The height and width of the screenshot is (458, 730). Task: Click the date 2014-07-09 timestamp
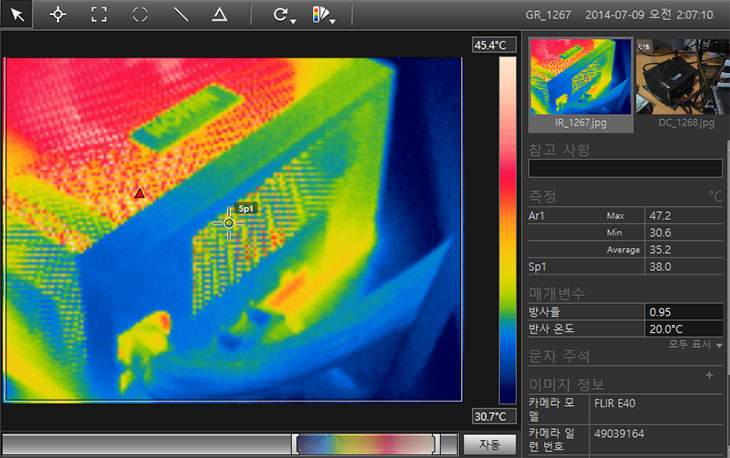pyautogui.click(x=615, y=15)
